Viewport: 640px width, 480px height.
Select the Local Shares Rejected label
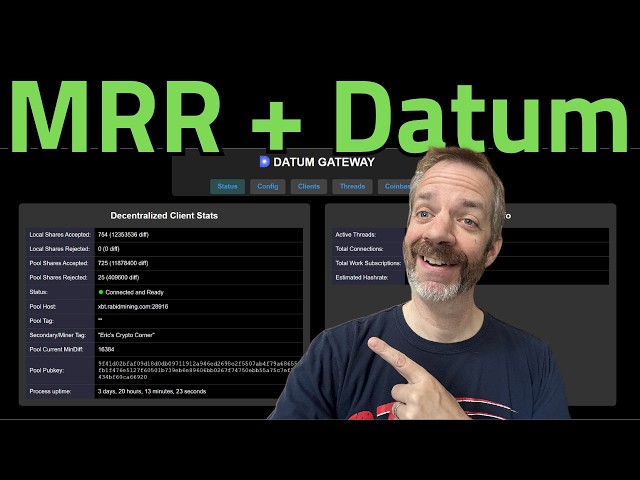point(60,249)
